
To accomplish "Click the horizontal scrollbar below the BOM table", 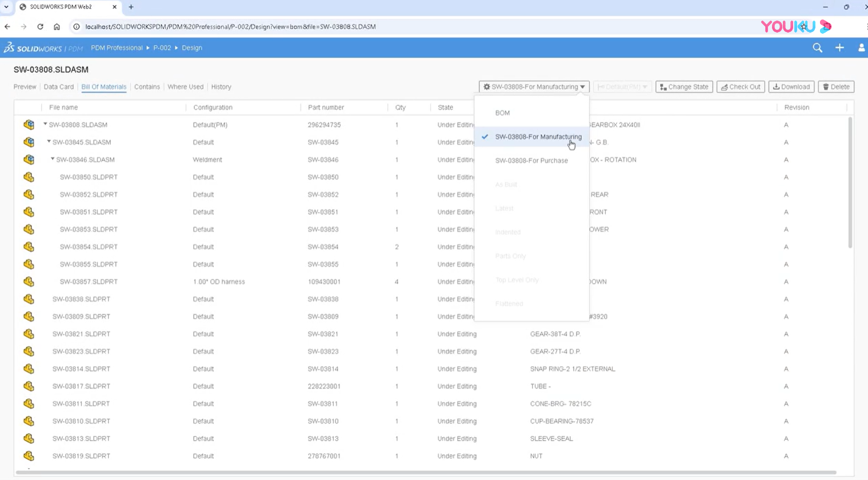I will (426, 473).
